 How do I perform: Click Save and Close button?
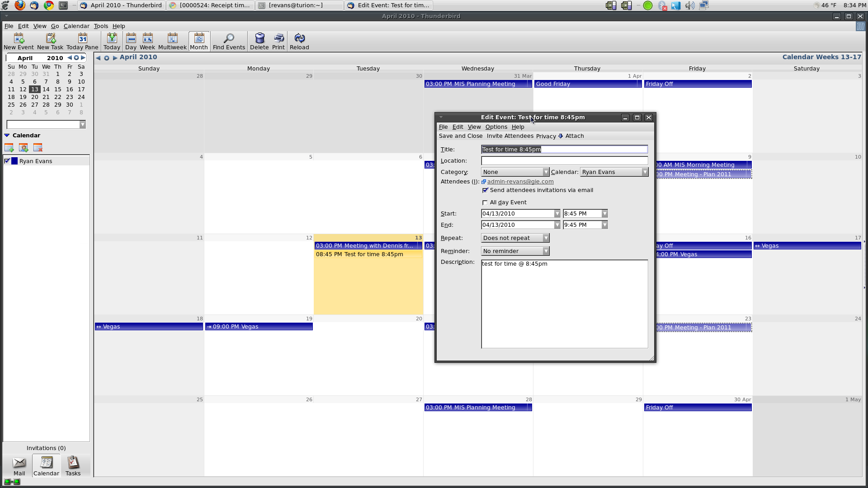click(x=461, y=136)
